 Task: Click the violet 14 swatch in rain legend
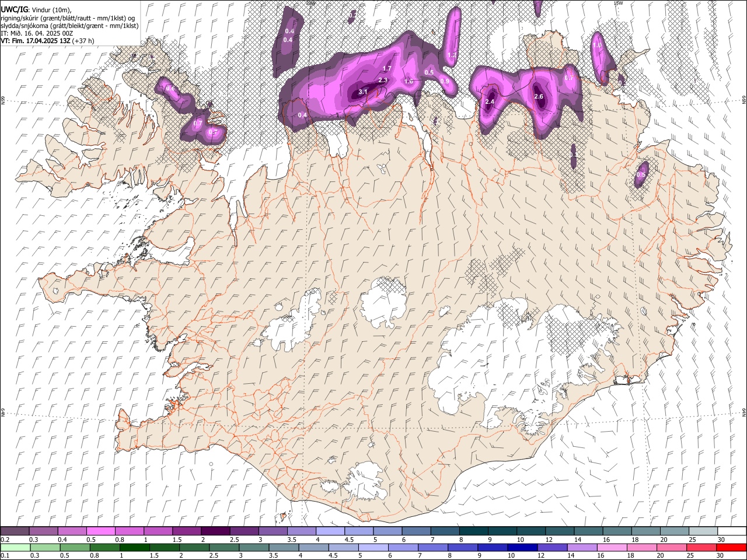(582, 547)
